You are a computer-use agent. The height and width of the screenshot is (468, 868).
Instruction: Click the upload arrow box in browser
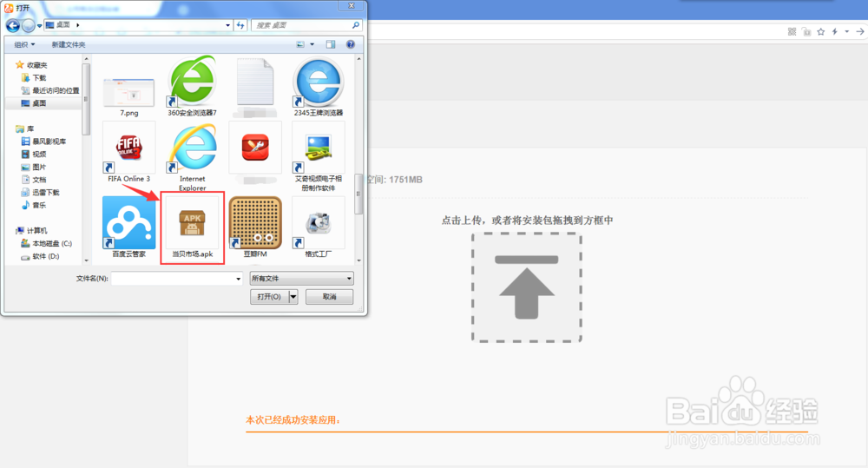click(x=527, y=287)
